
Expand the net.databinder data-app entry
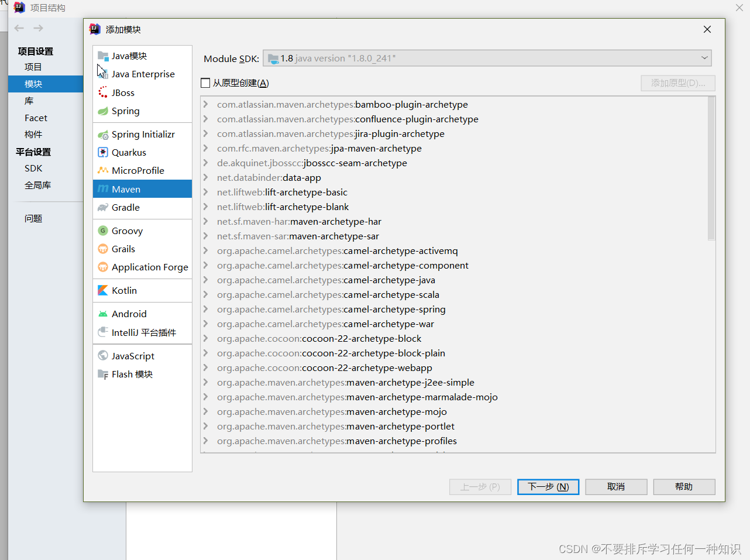point(206,177)
